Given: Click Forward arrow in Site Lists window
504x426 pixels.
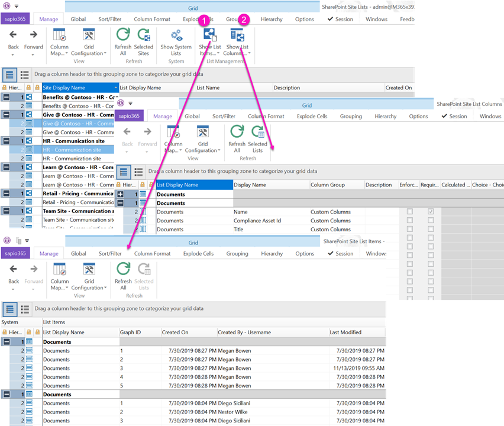Looking at the screenshot, I should pyautogui.click(x=34, y=34).
